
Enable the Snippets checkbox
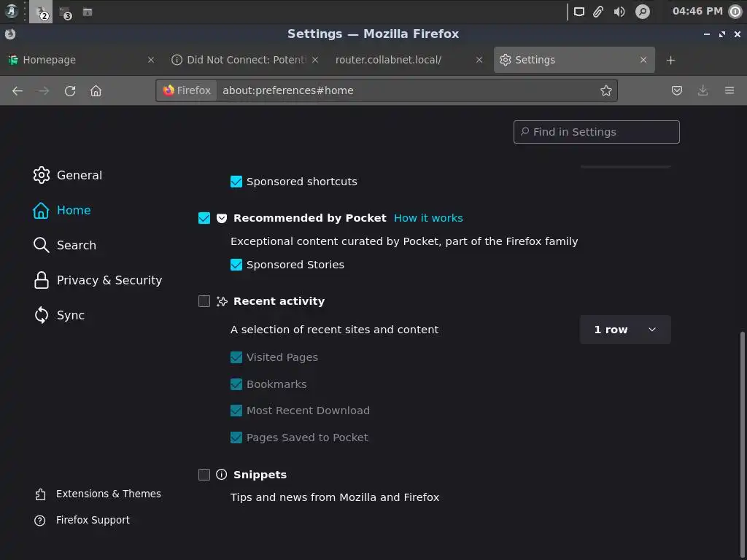tap(204, 475)
